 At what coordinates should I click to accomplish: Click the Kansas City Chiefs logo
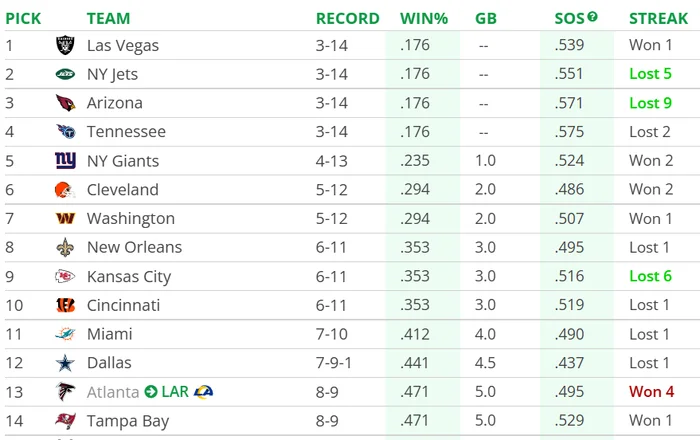point(65,277)
